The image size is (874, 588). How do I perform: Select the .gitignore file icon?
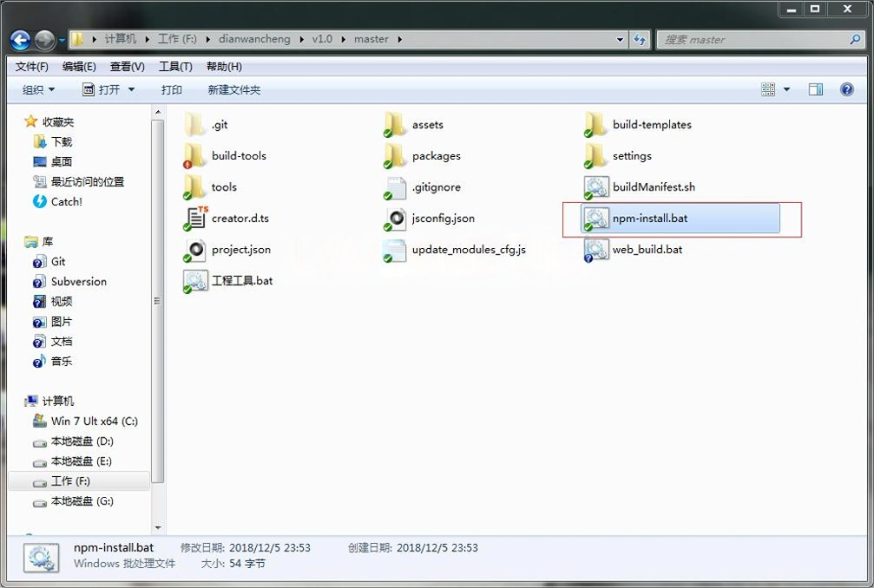click(395, 187)
